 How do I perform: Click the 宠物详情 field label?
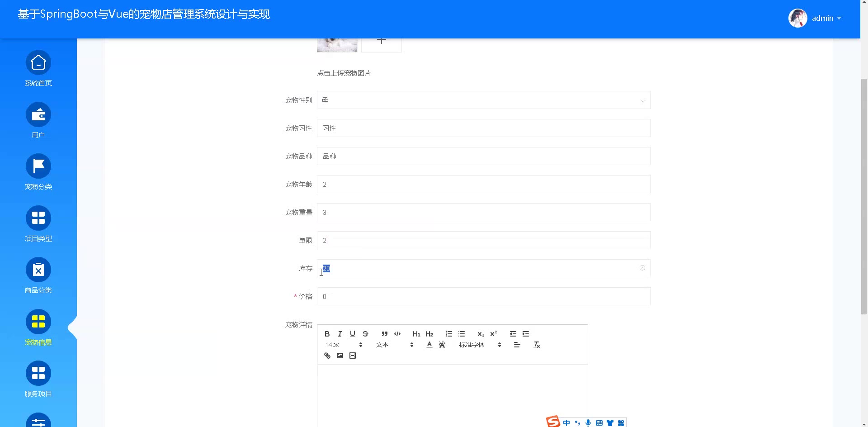[299, 325]
